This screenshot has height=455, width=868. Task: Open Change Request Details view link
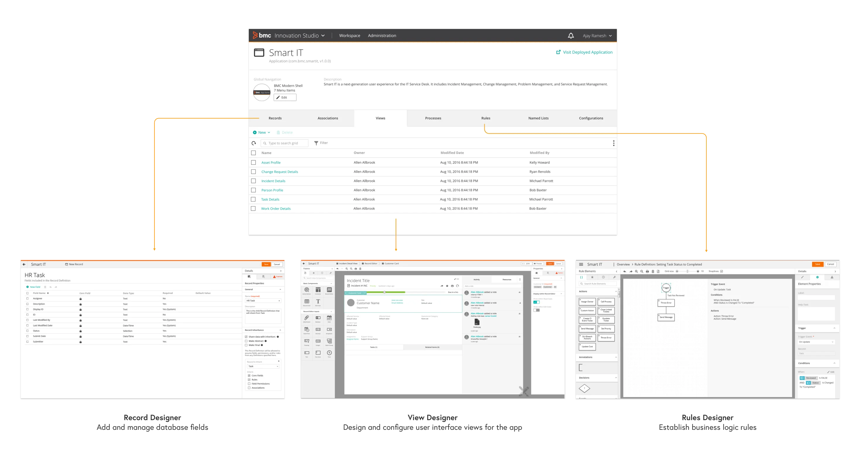(279, 172)
